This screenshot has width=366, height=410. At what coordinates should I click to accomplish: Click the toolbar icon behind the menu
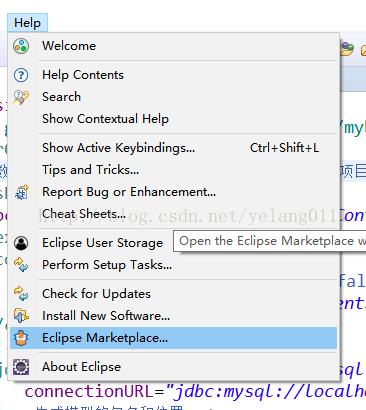[x=347, y=49]
